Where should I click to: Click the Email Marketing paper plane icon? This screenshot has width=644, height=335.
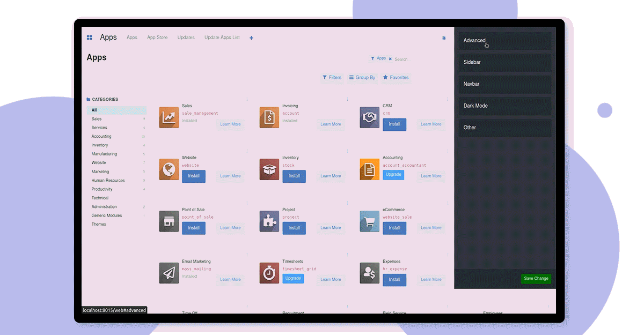coord(169,273)
